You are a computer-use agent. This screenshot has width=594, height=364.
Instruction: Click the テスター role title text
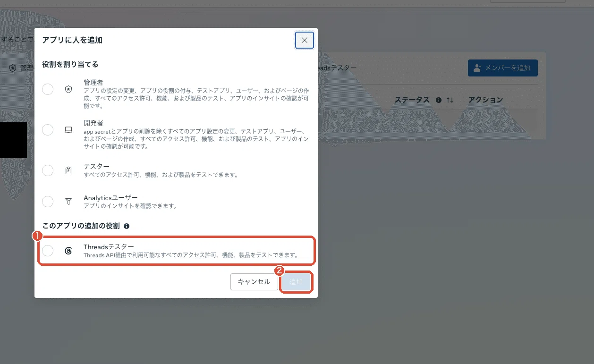[x=97, y=167]
